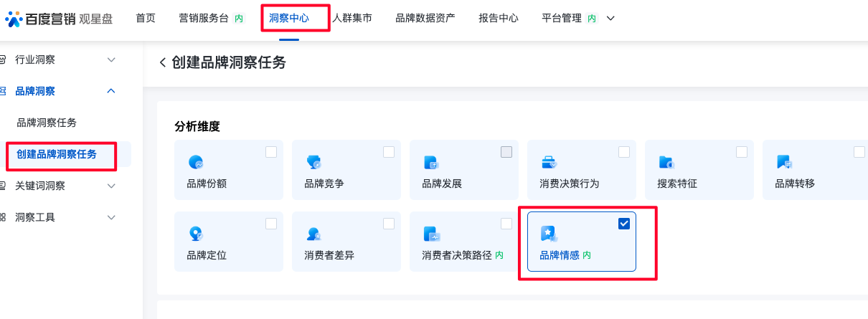Click the 品牌定位 location icon

pyautogui.click(x=195, y=233)
